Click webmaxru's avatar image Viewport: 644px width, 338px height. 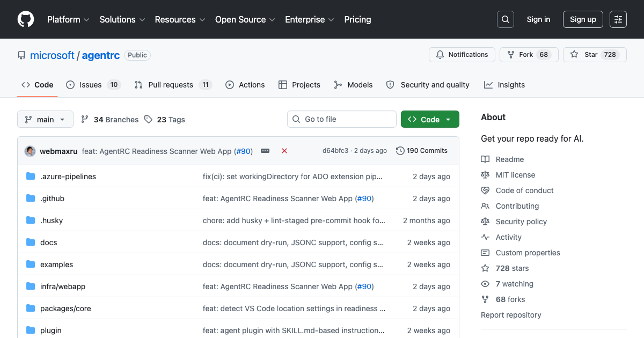tap(30, 151)
